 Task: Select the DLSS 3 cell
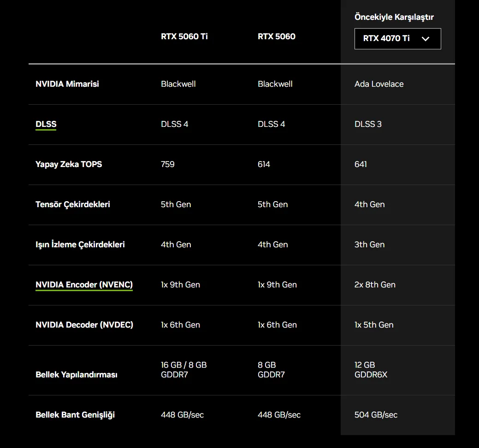point(367,124)
